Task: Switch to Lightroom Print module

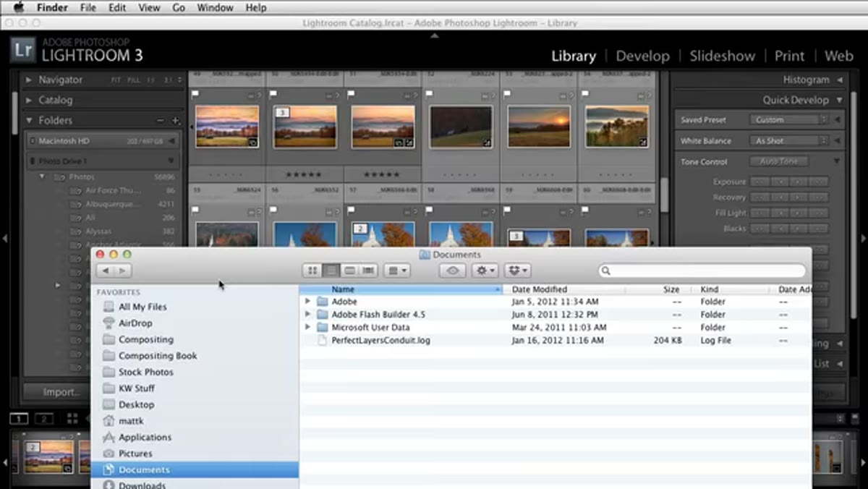Action: pos(789,56)
